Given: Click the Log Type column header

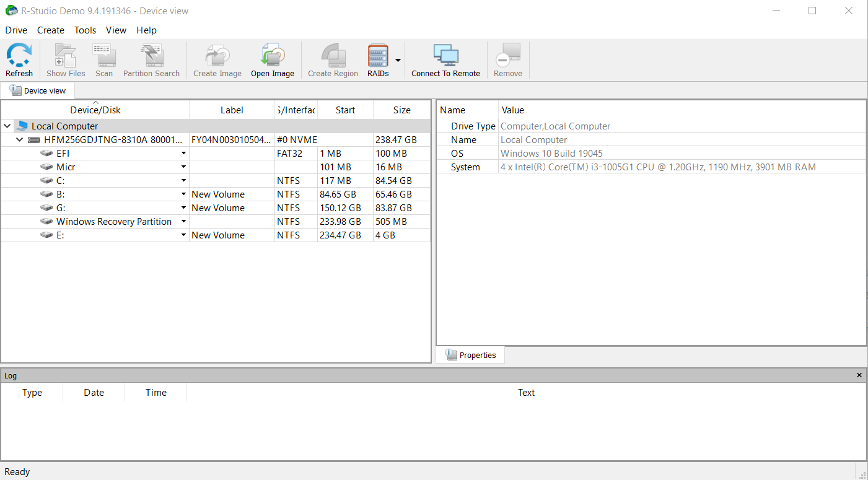Looking at the screenshot, I should (32, 392).
